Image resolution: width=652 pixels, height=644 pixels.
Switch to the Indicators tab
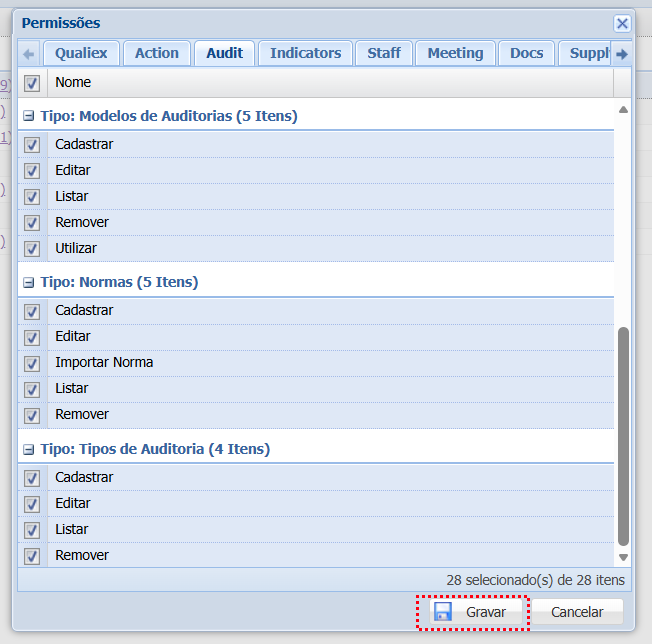click(x=305, y=53)
